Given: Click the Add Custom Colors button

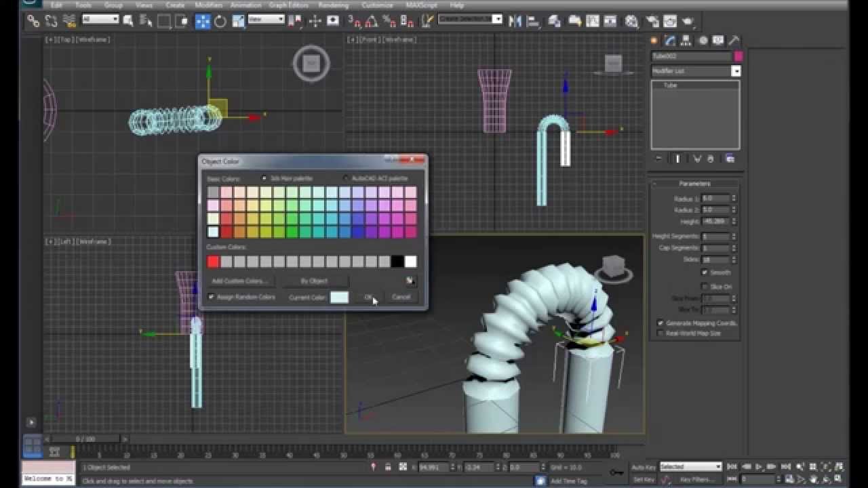Looking at the screenshot, I should coord(240,281).
